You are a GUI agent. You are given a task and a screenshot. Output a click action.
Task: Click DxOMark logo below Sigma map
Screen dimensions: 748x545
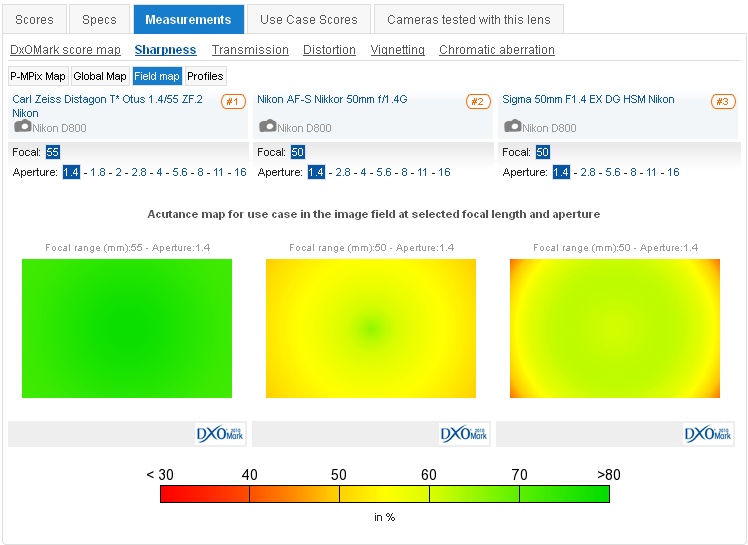tap(708, 434)
